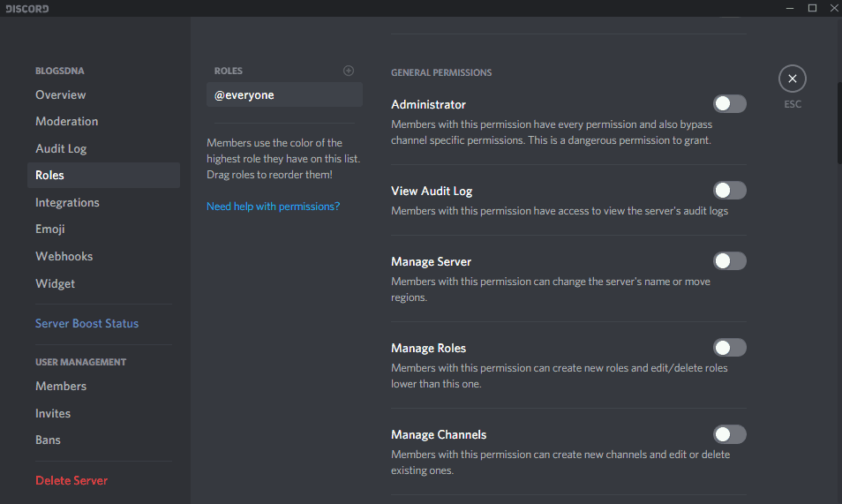The height and width of the screenshot is (504, 842).
Task: Turn on the Manage Server permission
Action: coord(729,261)
